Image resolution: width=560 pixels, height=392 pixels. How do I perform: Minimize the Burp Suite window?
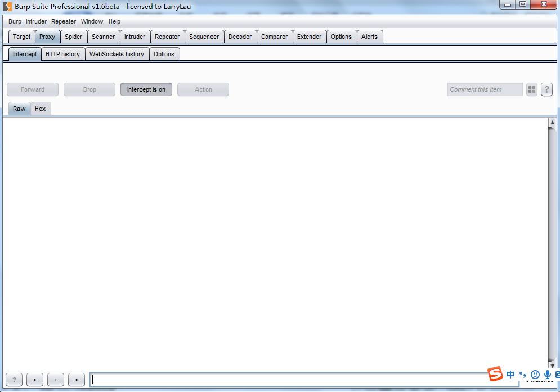(x=508, y=4)
